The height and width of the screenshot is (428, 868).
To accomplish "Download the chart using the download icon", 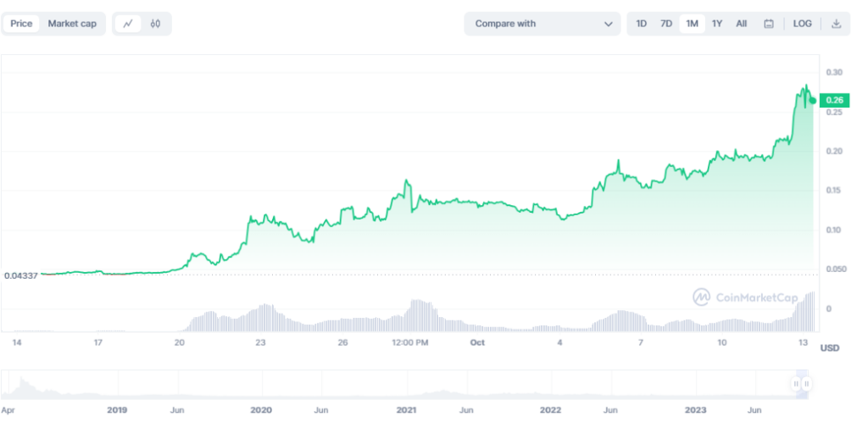I will (836, 24).
